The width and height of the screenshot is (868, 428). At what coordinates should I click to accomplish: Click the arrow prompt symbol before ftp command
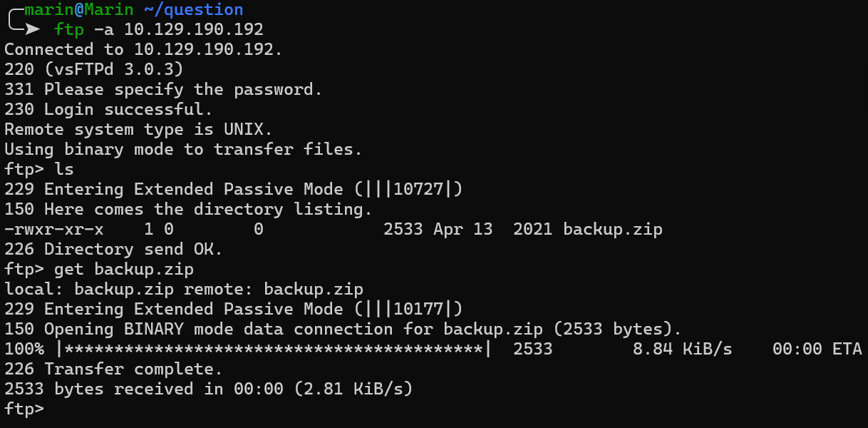pos(31,29)
